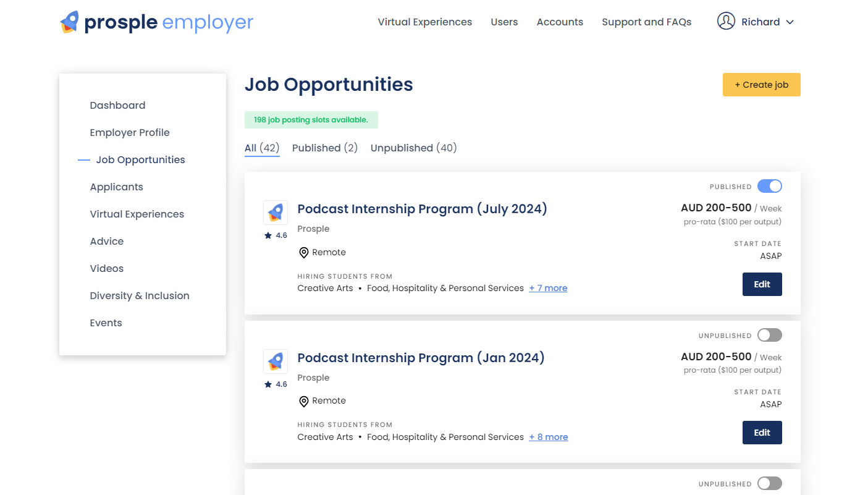Viewport: 868px width, 495px height.
Task: Click the Prosple employer name under the Jan 2024 job
Action: pos(313,378)
